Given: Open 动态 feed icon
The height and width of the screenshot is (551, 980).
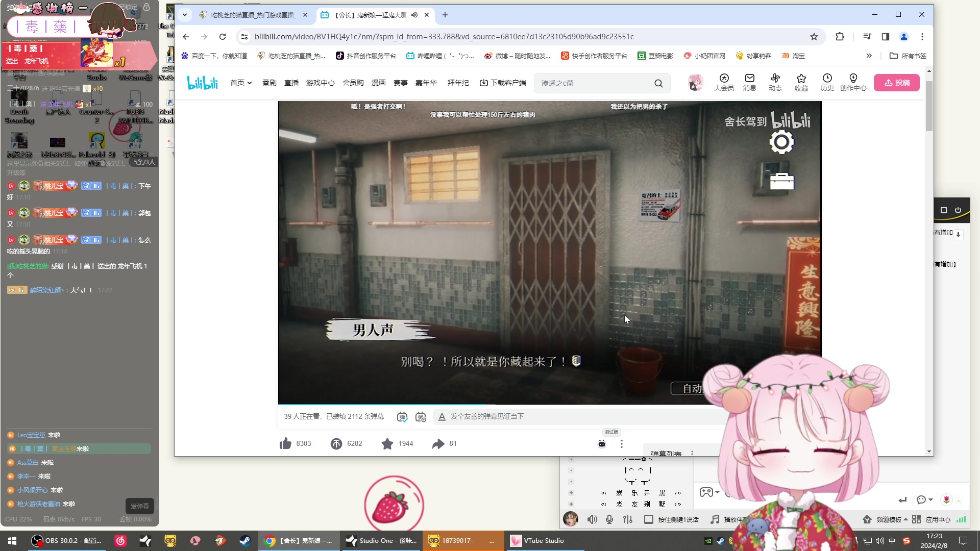Looking at the screenshot, I should 775,83.
